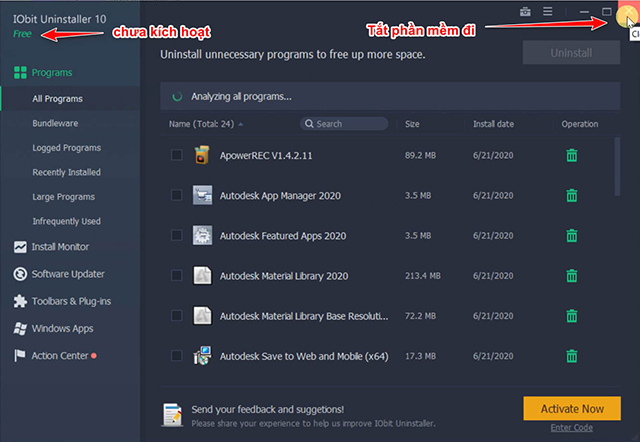Check the Autodesk Material Library 2020 checkbox

176,275
